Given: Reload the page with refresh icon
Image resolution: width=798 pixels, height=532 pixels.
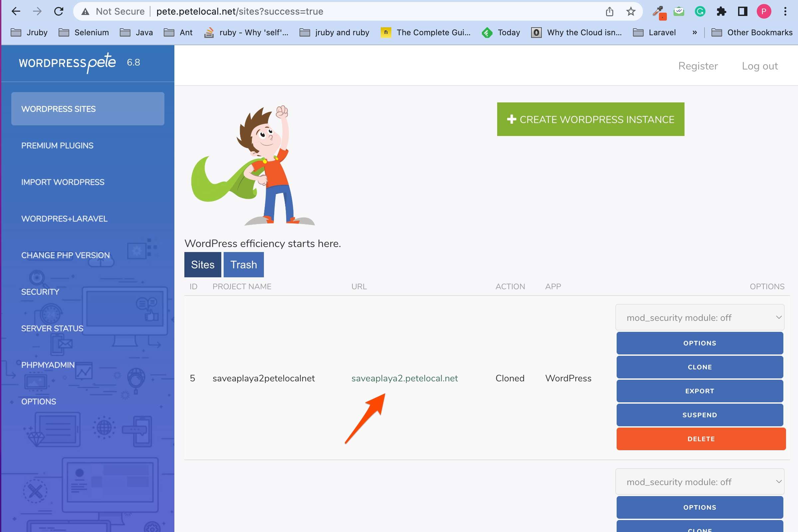Looking at the screenshot, I should click(x=59, y=11).
